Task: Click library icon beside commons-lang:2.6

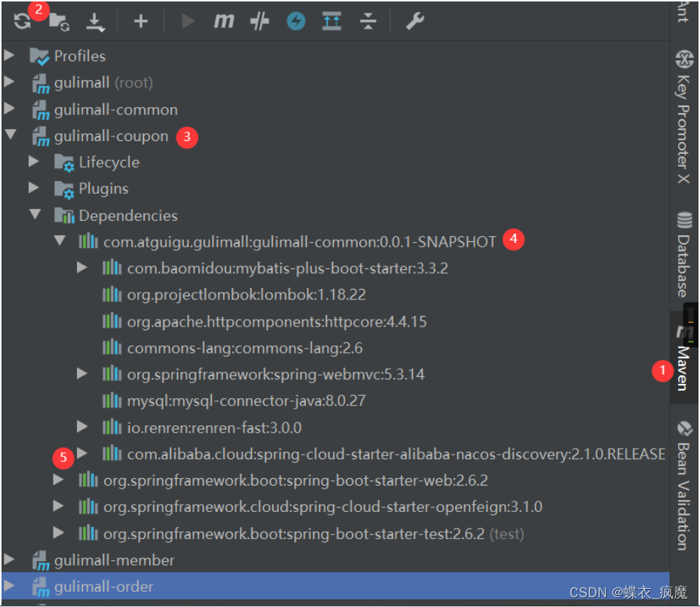Action: 112,347
